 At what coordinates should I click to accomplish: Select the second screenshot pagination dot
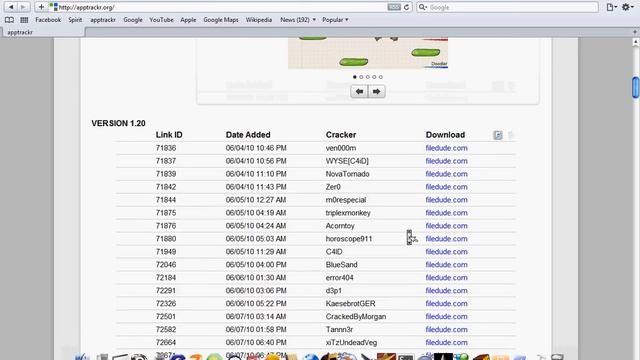tap(361, 77)
